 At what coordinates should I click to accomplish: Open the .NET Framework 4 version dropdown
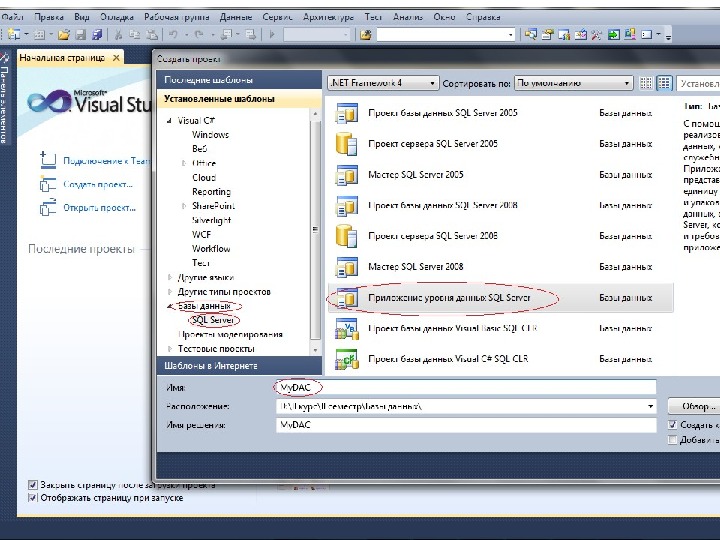pos(383,83)
